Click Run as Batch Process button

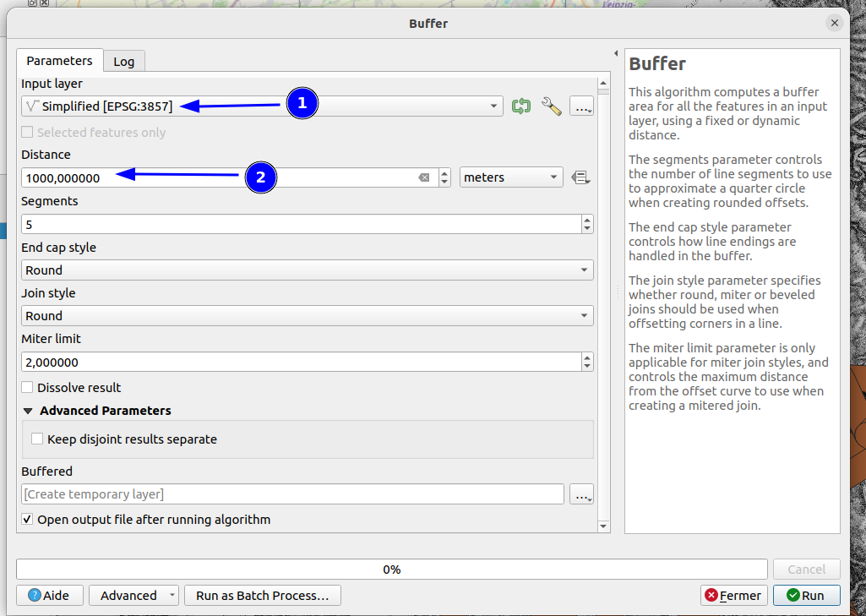coord(262,596)
